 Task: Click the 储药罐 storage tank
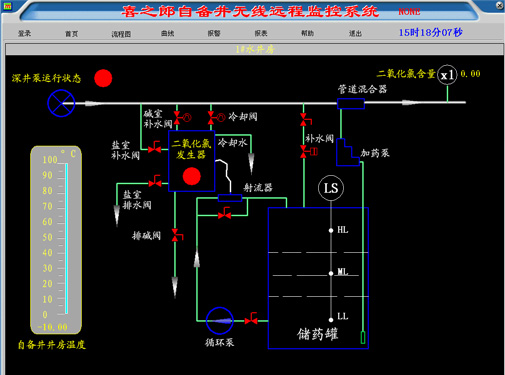click(x=318, y=278)
